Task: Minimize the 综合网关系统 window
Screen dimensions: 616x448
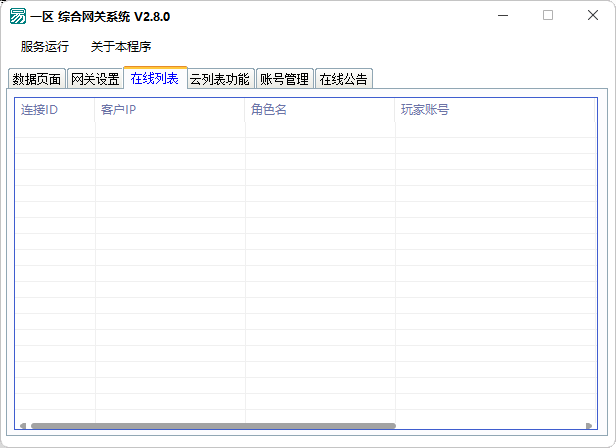Action: pyautogui.click(x=502, y=16)
